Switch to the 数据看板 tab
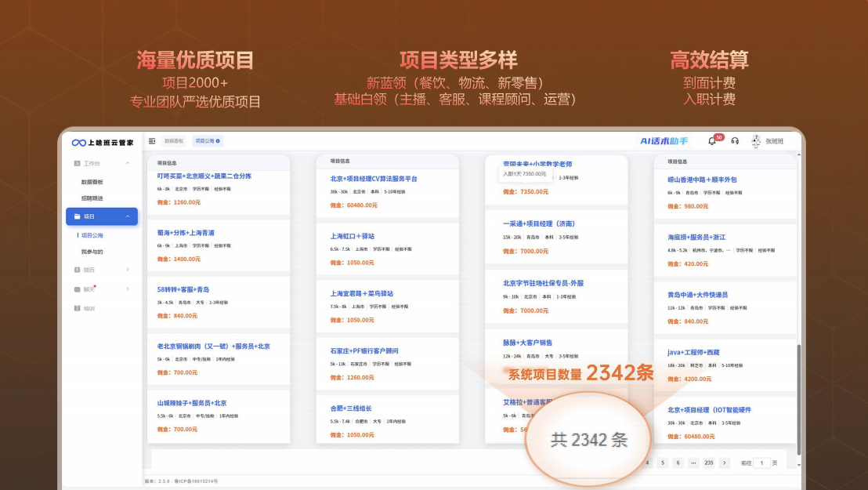The height and width of the screenshot is (490, 868). click(x=174, y=141)
